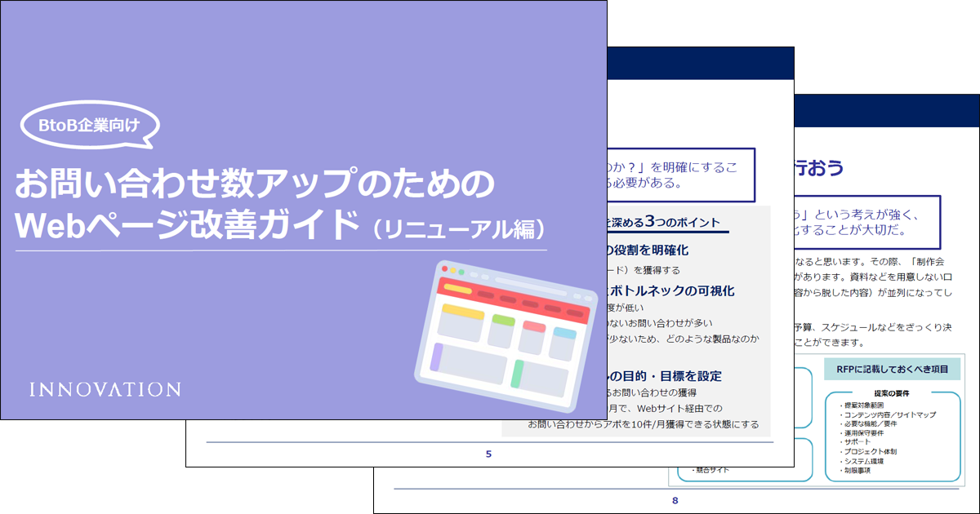Screen dimensions: 980x514
Task: Click the navy header bar of page 5 slide
Action: pyautogui.click(x=701, y=63)
